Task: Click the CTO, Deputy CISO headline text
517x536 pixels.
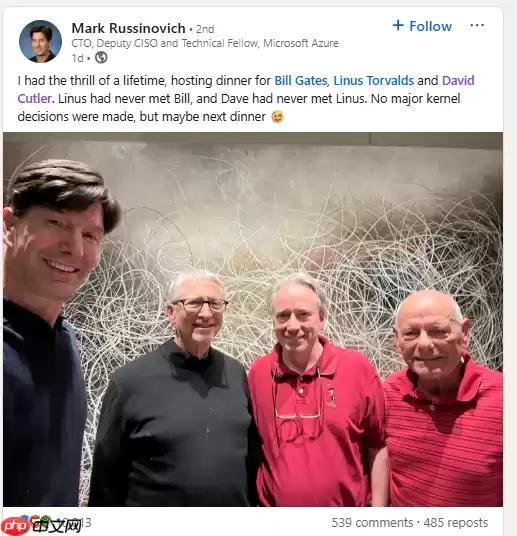Action: pyautogui.click(x=205, y=43)
